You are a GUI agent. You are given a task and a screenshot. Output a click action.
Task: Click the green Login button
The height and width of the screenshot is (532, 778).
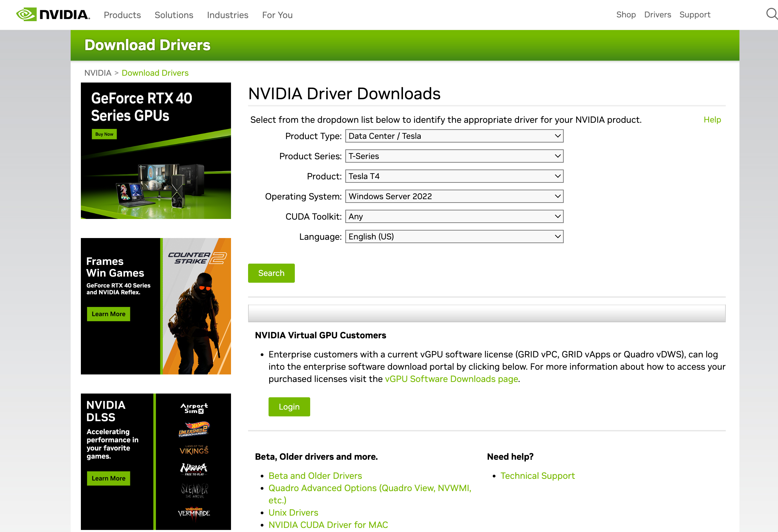click(289, 407)
